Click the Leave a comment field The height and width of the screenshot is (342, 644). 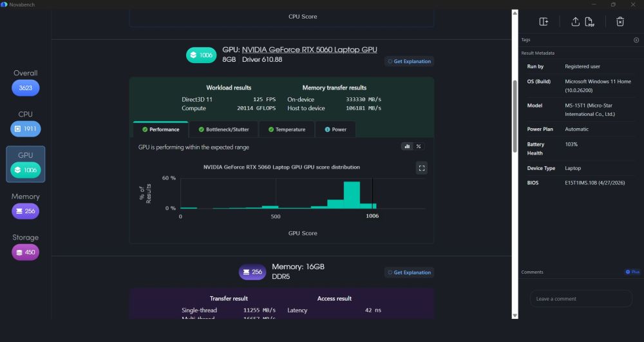(x=581, y=299)
